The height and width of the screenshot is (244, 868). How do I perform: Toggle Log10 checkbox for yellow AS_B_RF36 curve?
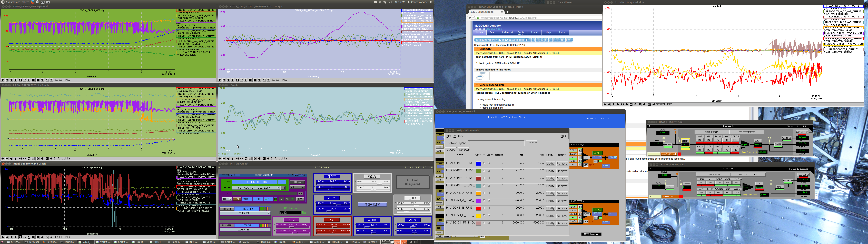489,216
